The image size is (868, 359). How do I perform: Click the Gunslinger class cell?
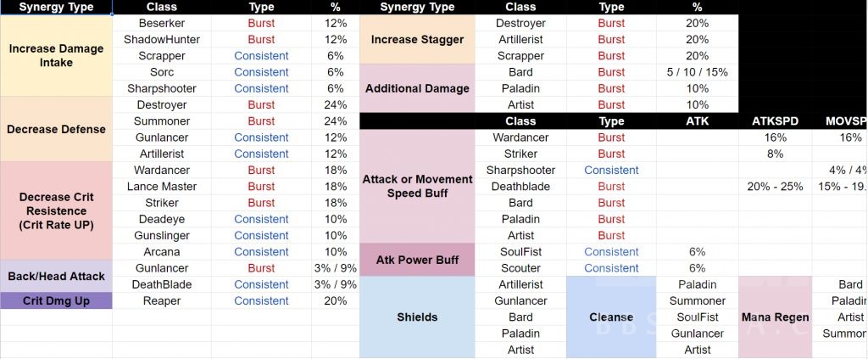click(161, 235)
